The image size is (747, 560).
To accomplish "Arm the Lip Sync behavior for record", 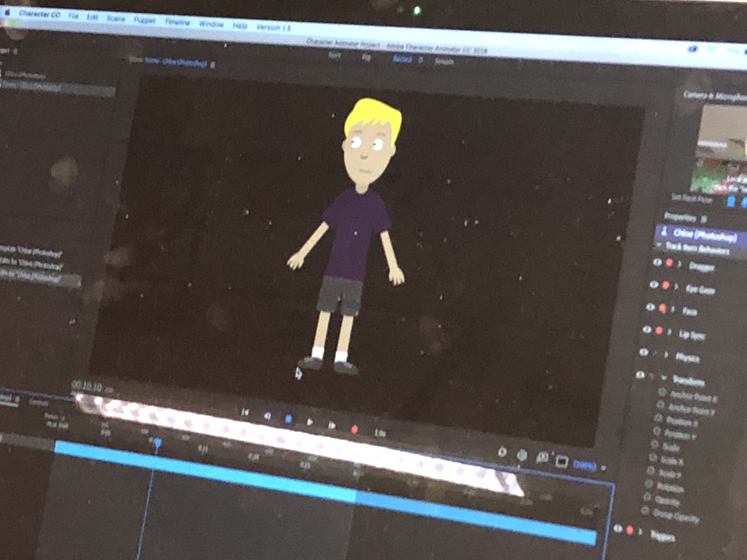I will pos(659,331).
